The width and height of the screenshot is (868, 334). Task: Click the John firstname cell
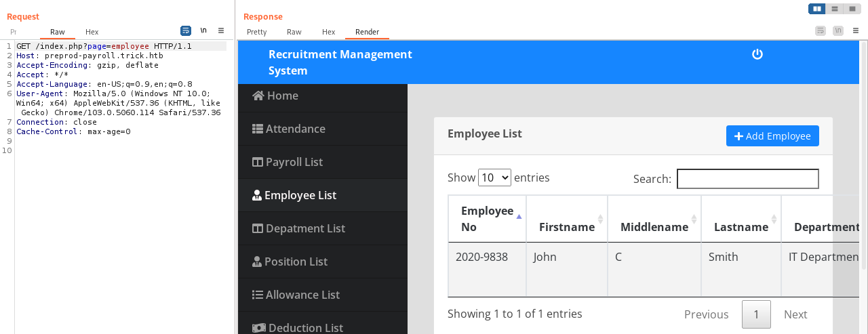567,270
